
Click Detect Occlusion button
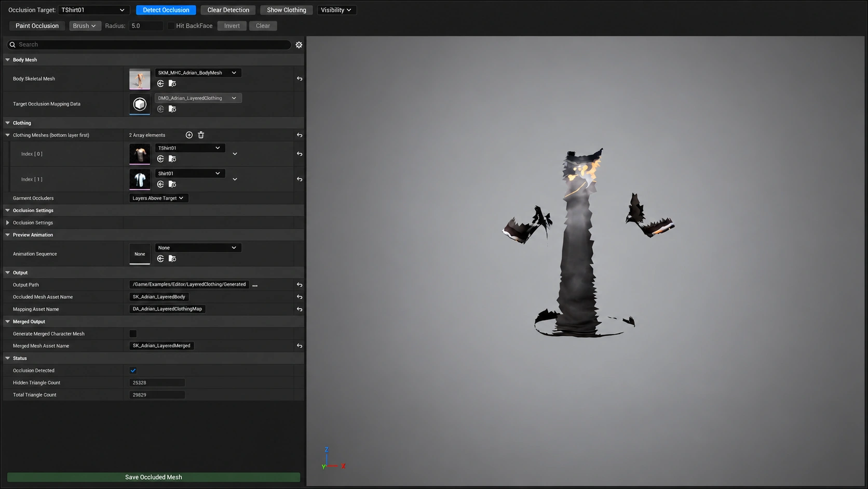click(x=166, y=10)
